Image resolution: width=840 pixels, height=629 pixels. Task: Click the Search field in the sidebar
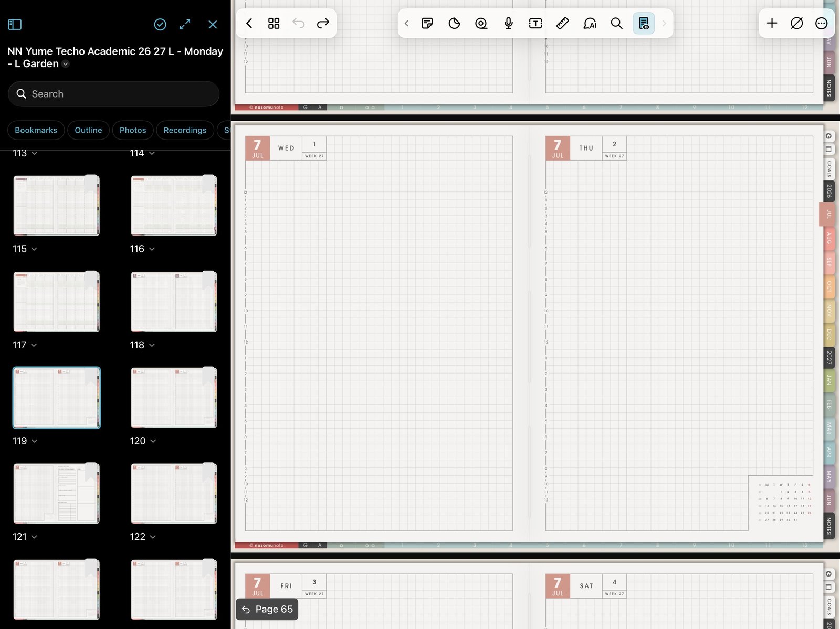point(113,94)
